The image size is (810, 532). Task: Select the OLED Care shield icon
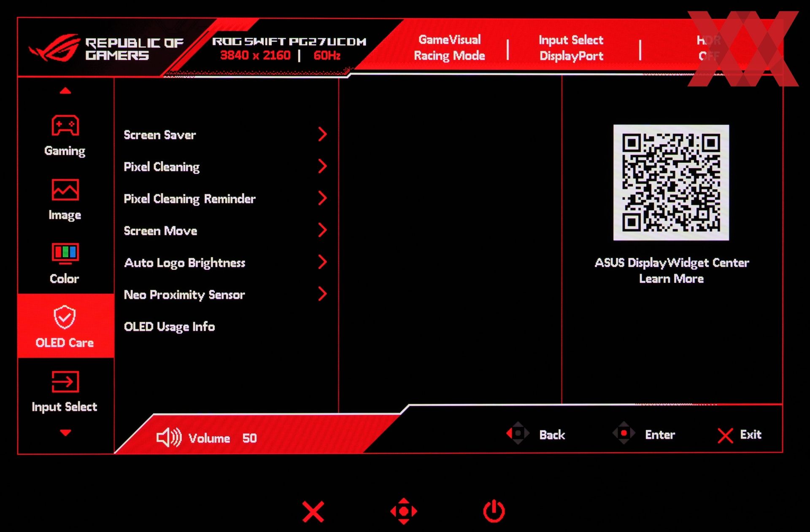(x=65, y=317)
